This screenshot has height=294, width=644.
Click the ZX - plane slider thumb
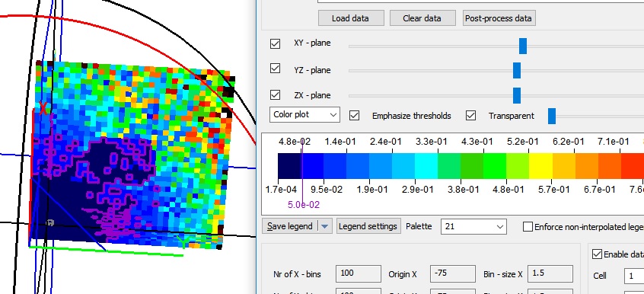517,95
